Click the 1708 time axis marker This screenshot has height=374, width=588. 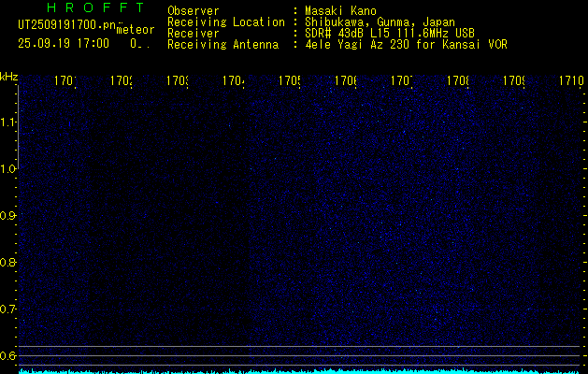point(458,81)
